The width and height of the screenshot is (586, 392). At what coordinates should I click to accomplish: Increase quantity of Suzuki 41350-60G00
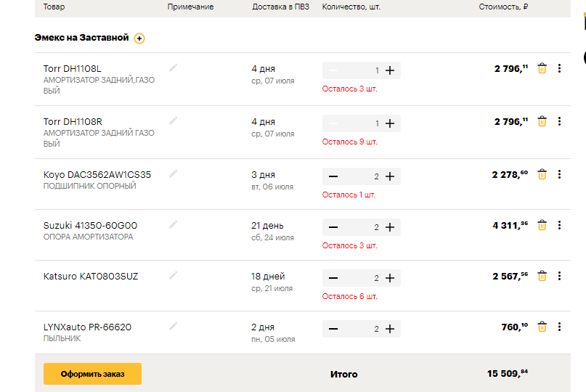390,227
